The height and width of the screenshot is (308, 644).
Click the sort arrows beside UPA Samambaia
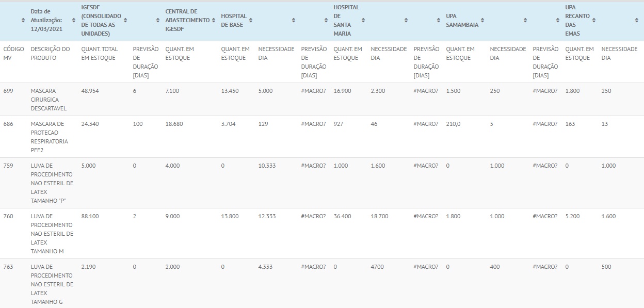(482, 20)
